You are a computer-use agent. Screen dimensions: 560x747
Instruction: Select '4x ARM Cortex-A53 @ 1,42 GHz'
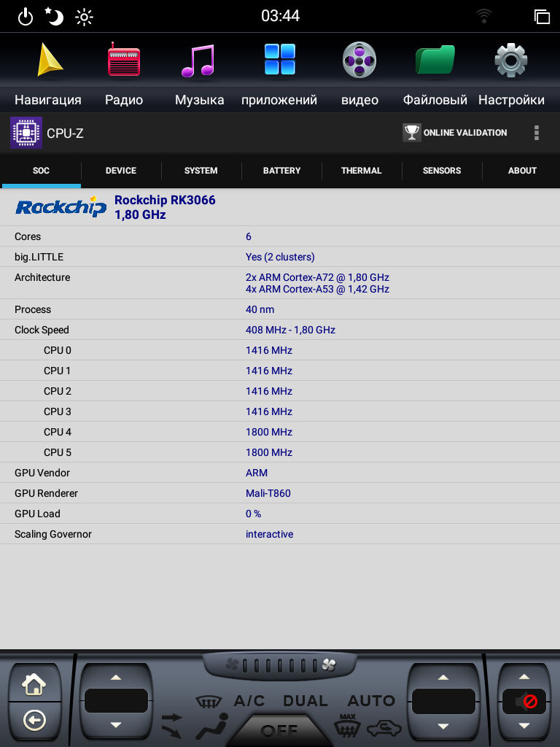317,289
